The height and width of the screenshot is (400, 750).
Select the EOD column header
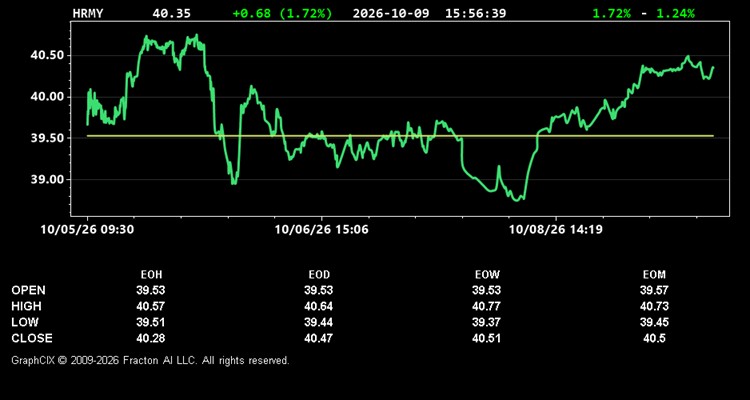(319, 275)
